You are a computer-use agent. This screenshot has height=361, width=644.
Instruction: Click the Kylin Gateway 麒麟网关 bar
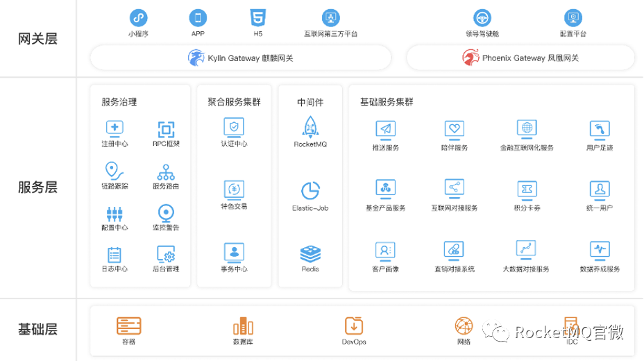(x=241, y=58)
